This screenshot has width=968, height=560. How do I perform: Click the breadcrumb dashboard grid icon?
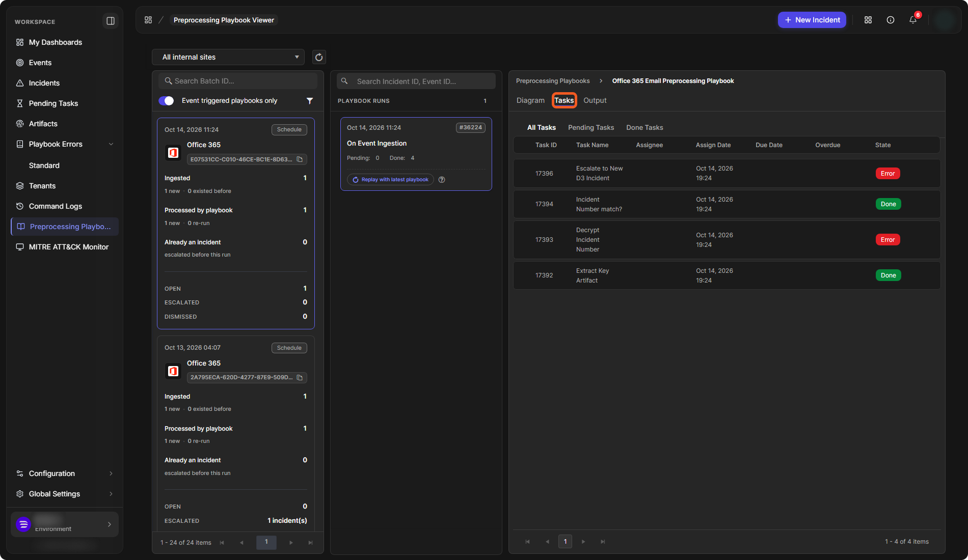click(148, 20)
